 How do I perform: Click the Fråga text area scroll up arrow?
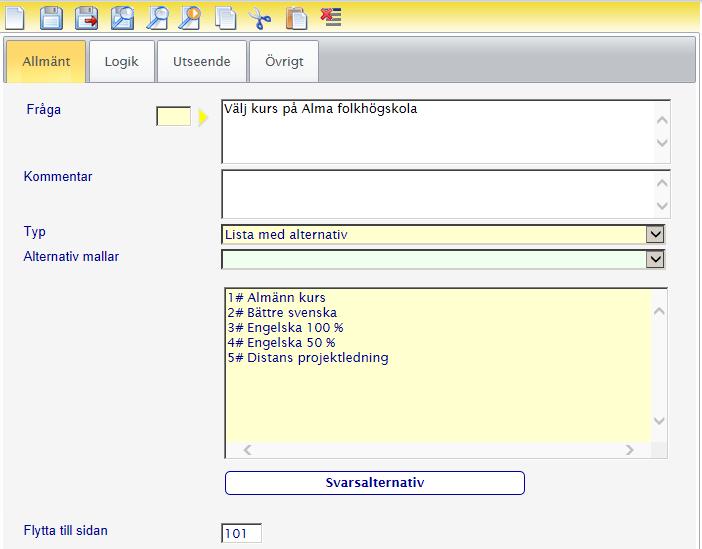pyautogui.click(x=662, y=120)
